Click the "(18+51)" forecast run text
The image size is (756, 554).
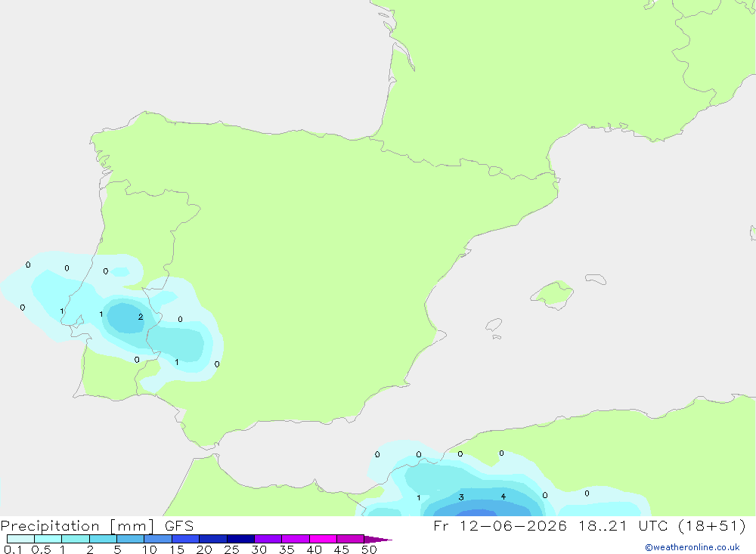[x=711, y=525]
